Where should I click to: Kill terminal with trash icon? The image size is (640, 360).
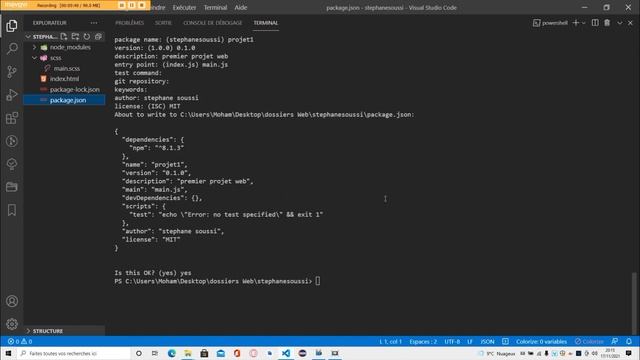[607, 23]
